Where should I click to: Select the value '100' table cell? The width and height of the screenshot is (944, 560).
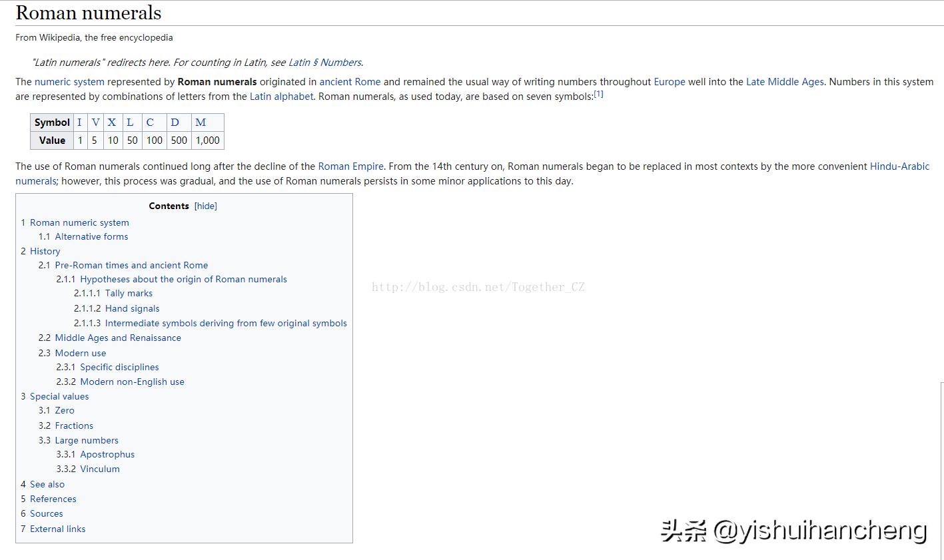click(155, 140)
